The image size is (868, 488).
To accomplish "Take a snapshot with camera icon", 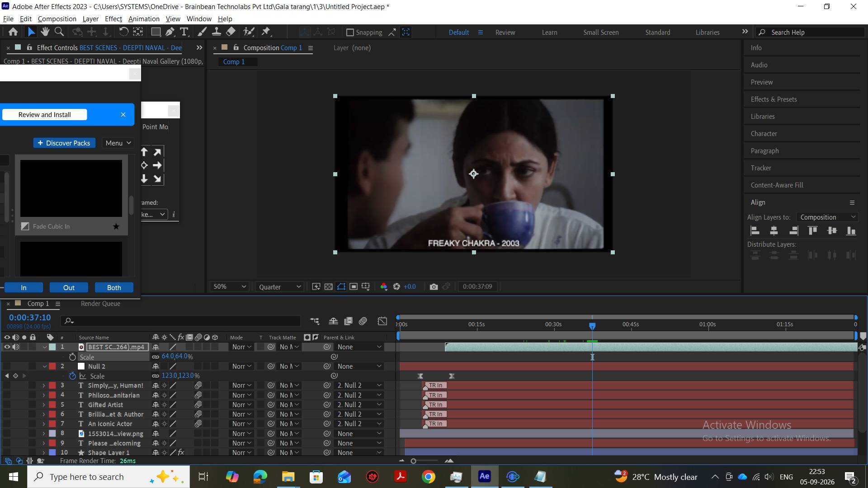I will click(x=434, y=286).
